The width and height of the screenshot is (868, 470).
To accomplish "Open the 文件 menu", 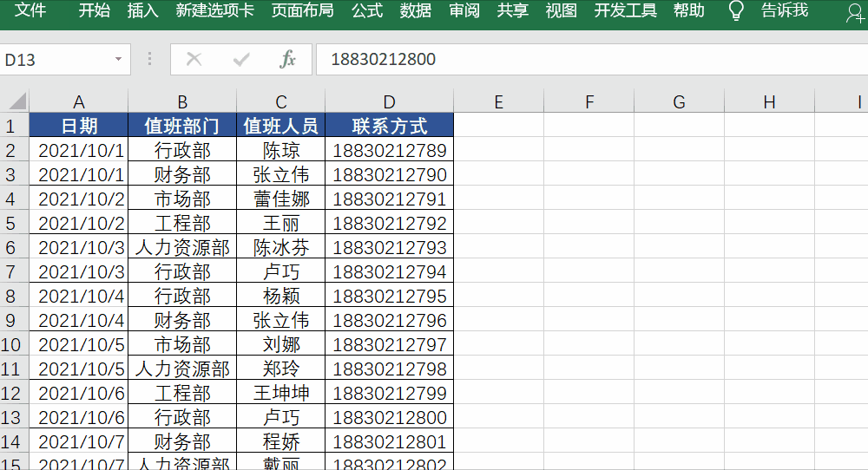I will 30,10.
